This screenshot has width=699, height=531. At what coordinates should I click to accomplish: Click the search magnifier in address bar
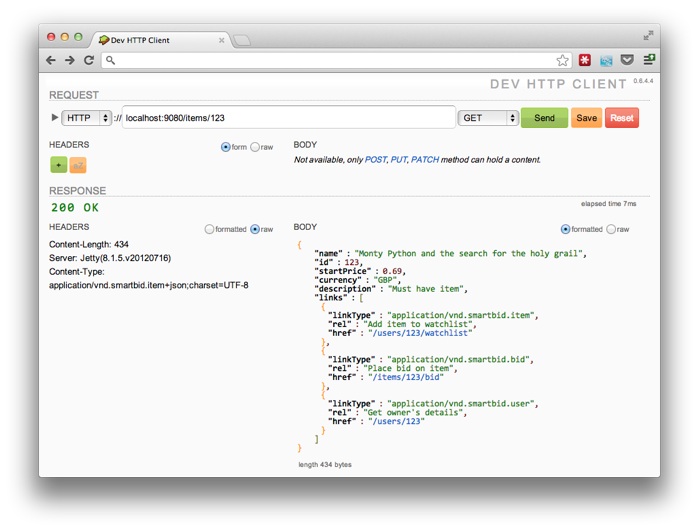tap(111, 60)
